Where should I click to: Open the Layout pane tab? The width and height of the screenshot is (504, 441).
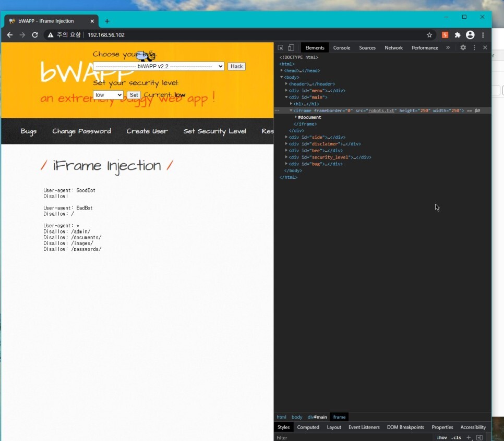click(333, 427)
